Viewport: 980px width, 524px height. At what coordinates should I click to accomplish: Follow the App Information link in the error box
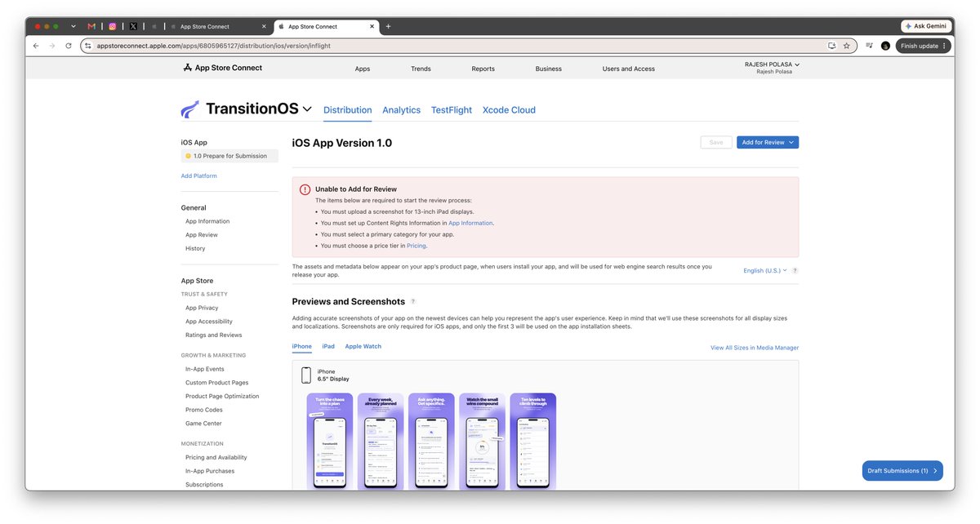470,223
